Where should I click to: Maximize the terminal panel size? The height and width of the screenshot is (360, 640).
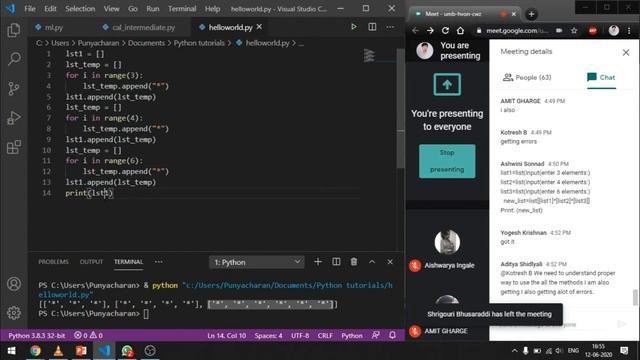372,262
